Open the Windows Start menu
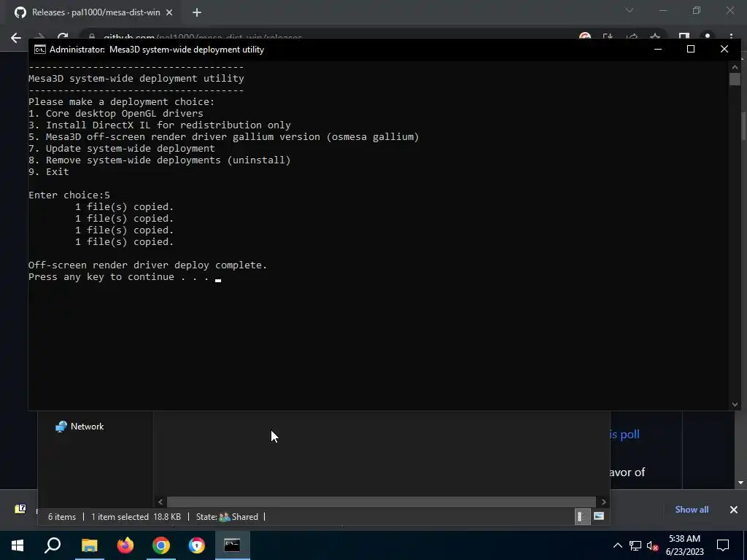 tap(18, 545)
